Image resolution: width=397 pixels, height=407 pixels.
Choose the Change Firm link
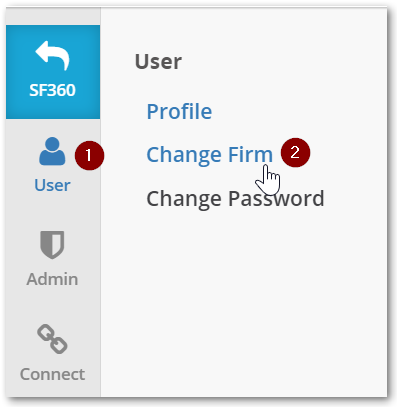210,155
